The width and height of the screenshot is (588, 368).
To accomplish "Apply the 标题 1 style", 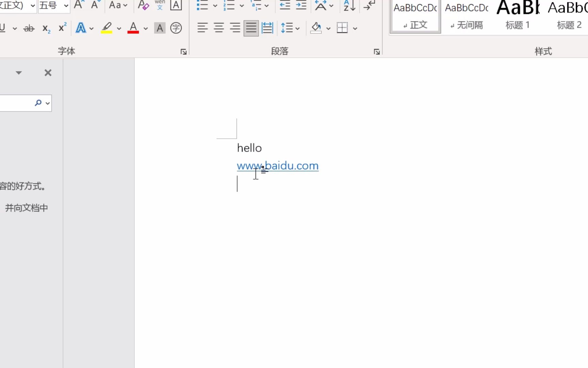I will (518, 16).
